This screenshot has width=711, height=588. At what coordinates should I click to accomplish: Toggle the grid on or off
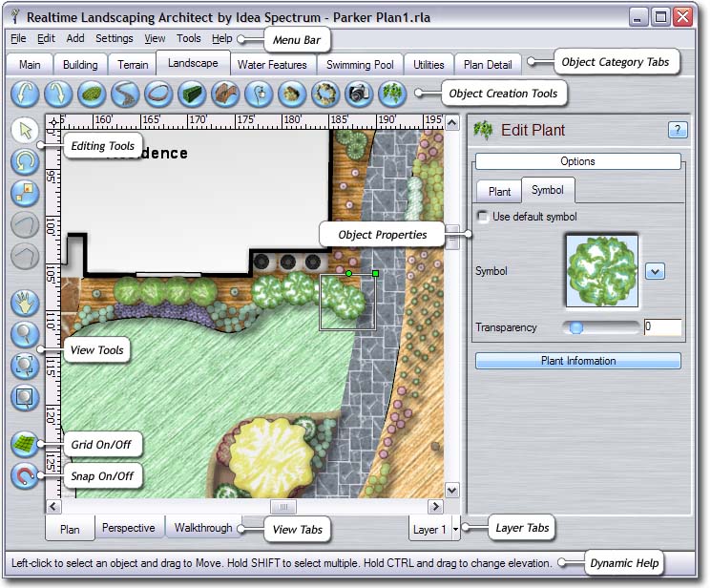(x=25, y=444)
